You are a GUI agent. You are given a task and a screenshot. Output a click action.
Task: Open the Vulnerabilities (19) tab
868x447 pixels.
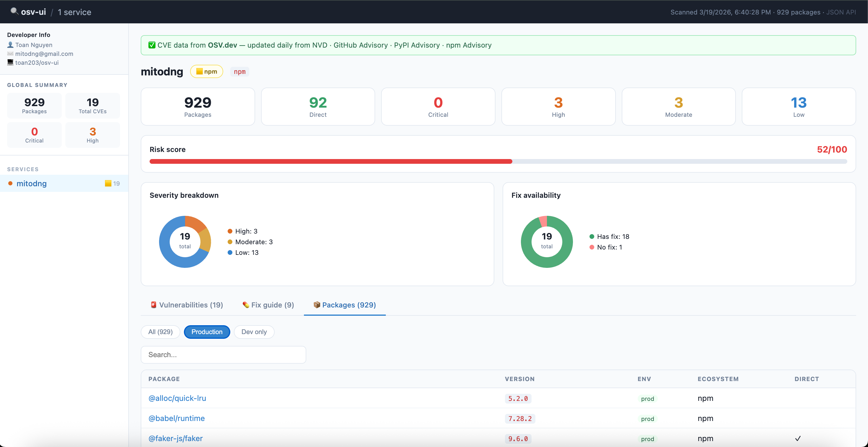187,305
